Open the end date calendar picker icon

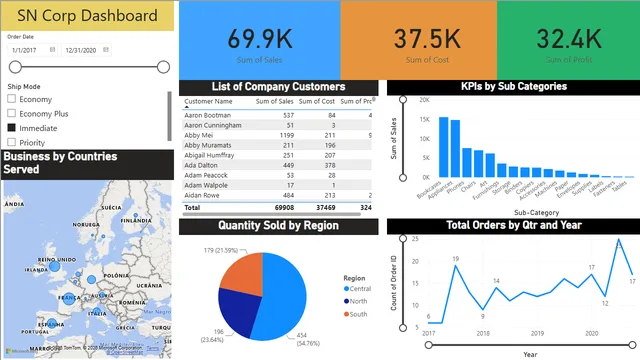(106, 49)
